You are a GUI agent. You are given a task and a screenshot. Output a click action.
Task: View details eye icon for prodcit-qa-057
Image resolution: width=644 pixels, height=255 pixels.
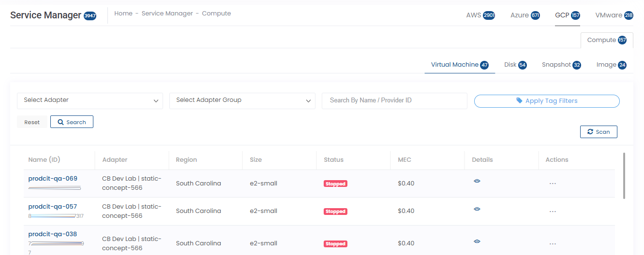[x=477, y=209]
